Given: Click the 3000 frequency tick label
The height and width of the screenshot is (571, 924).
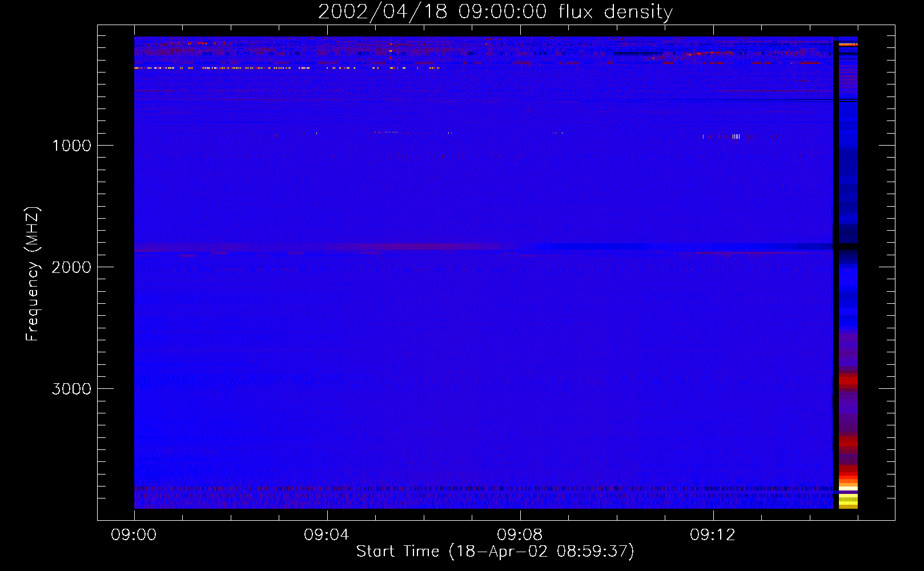Looking at the screenshot, I should (71, 389).
